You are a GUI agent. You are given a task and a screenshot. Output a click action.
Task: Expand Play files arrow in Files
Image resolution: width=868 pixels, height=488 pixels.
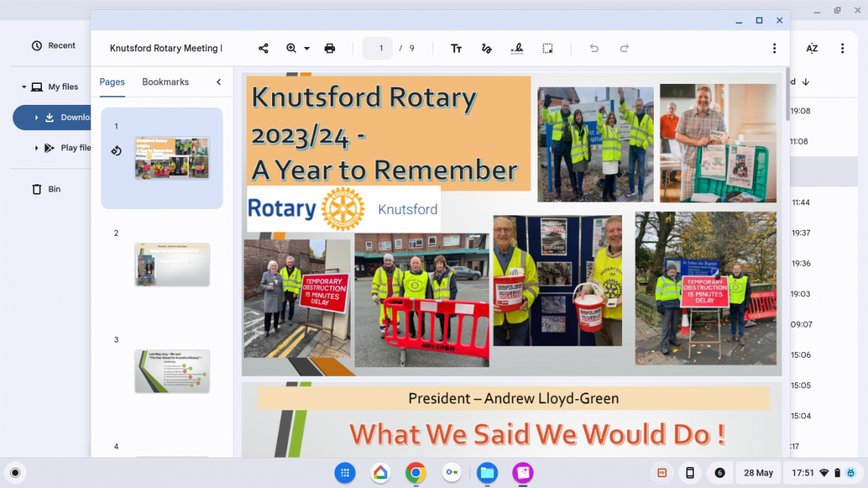coord(37,147)
